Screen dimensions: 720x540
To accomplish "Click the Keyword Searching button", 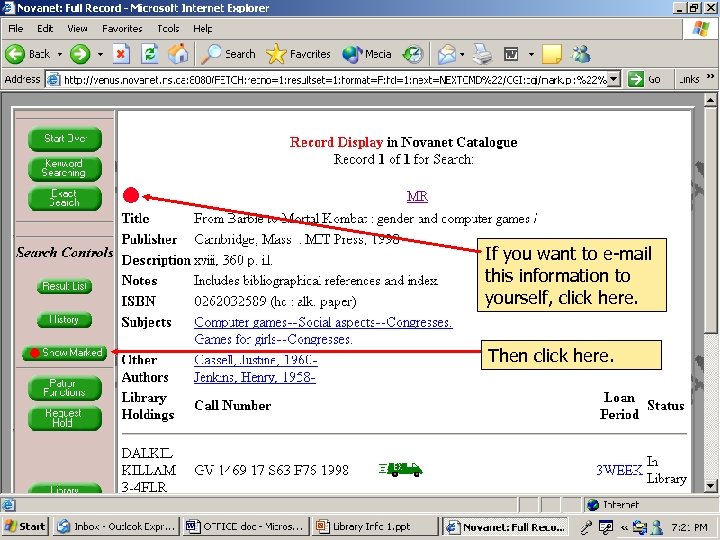I will click(x=65, y=169).
